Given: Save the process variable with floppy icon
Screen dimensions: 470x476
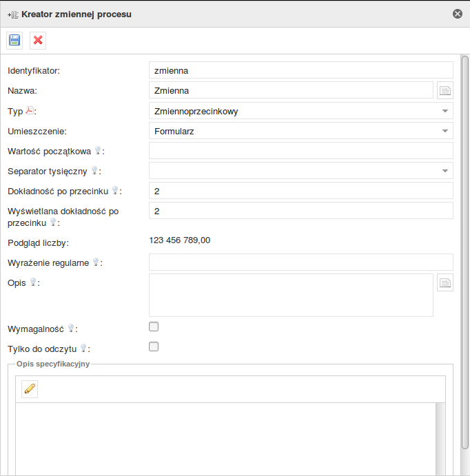Looking at the screenshot, I should click(x=14, y=41).
